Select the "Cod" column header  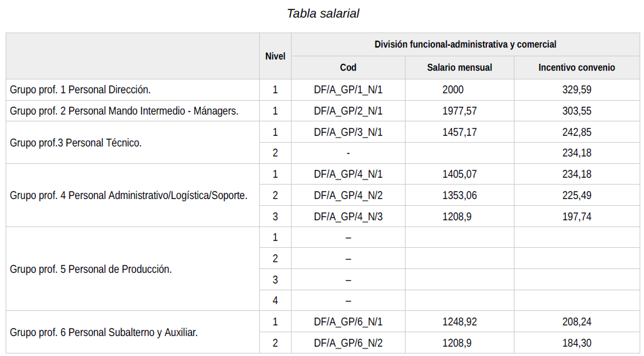(348, 68)
